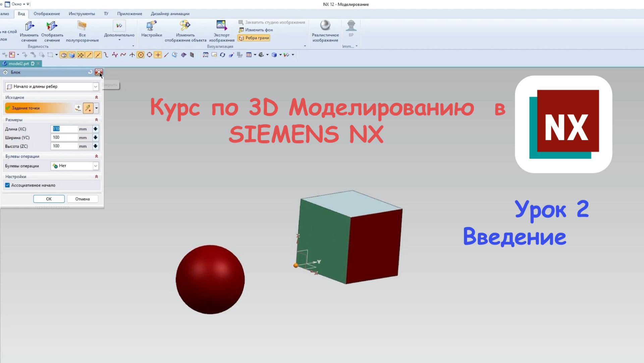Toggle the quadrant point snap icon
The width and height of the screenshot is (644, 363).
point(150,55)
